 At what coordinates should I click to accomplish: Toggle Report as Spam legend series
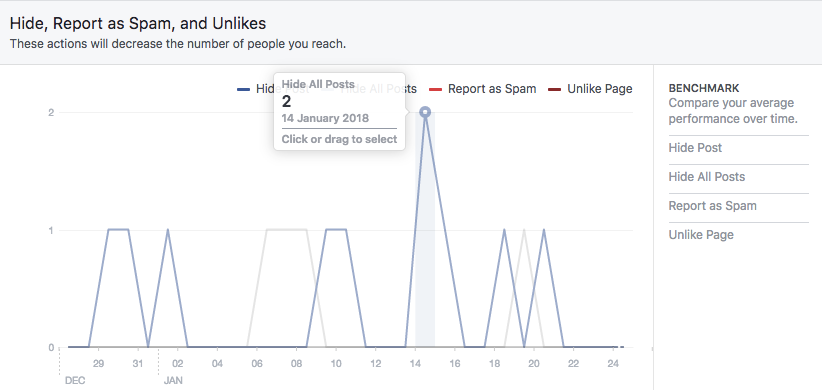[482, 89]
